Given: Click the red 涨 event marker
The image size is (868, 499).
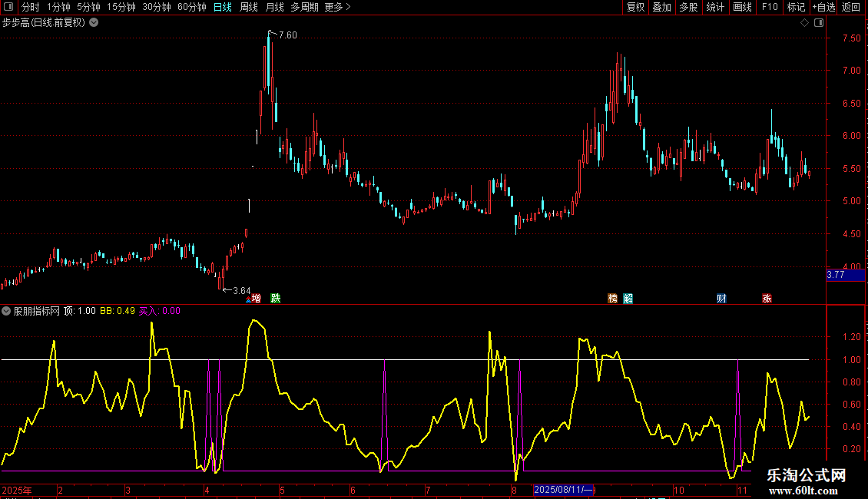Looking at the screenshot, I should click(767, 298).
